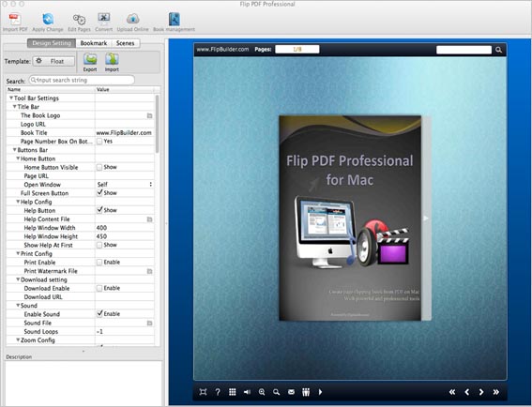Click the search magnifier in bottom bar
532x407 pixels.
[x=277, y=392]
